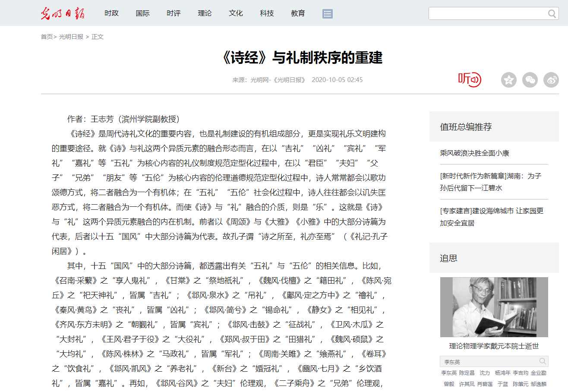
Task: Click the 李东英 memorial search input
Action: (488, 361)
